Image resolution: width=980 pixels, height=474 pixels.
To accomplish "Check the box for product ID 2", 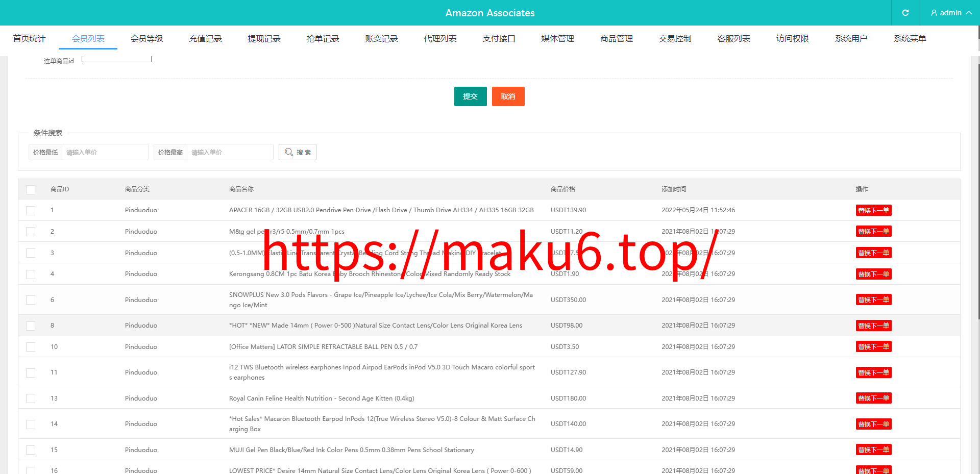I will tap(31, 232).
